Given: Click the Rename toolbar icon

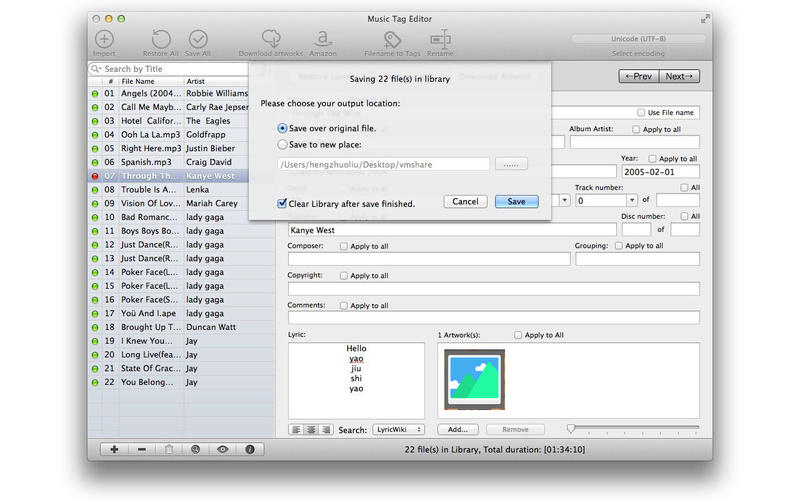Looking at the screenshot, I should click(439, 40).
